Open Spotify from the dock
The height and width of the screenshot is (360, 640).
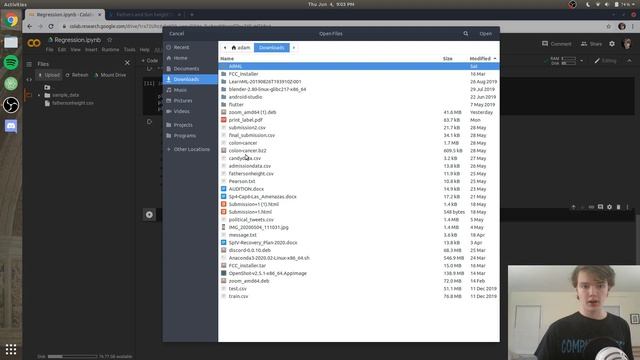tap(11, 62)
